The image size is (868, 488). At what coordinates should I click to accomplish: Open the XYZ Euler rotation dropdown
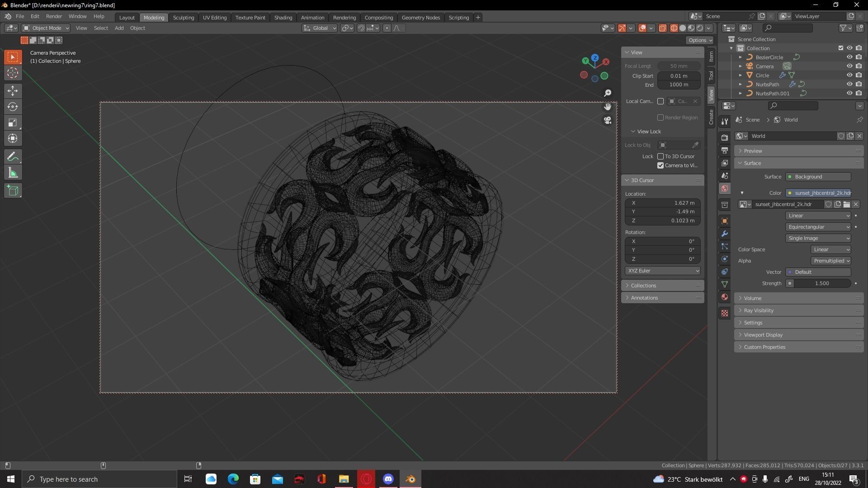tap(663, 271)
